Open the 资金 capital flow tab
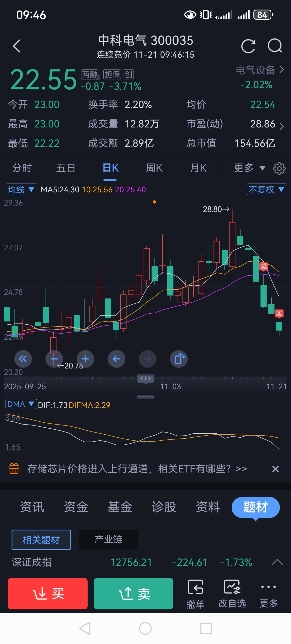The height and width of the screenshot is (644, 291). (x=76, y=507)
